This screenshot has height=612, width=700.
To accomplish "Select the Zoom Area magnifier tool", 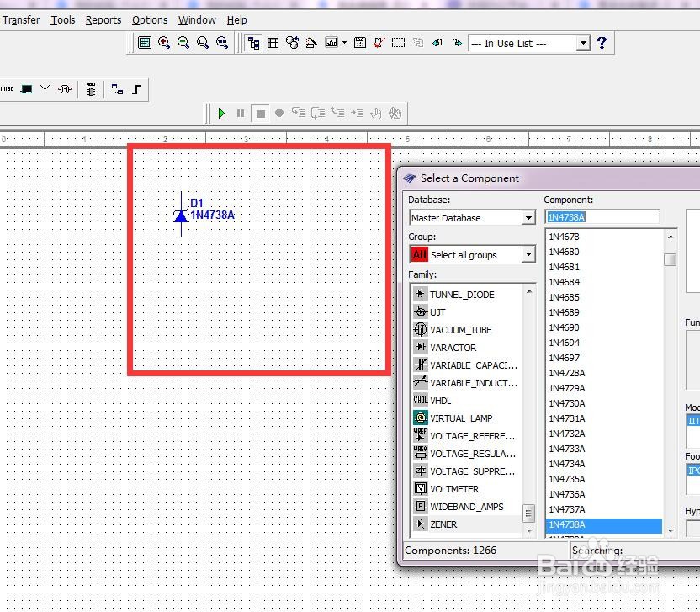I will click(x=203, y=43).
